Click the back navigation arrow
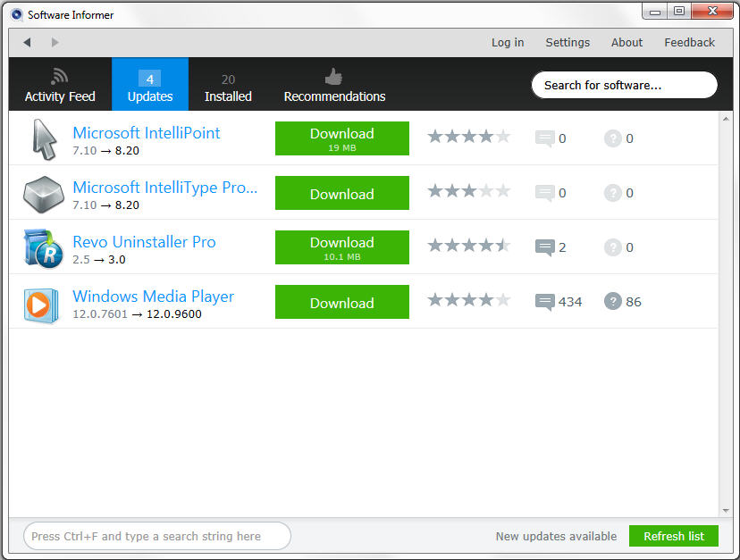740x560 pixels. pyautogui.click(x=27, y=42)
